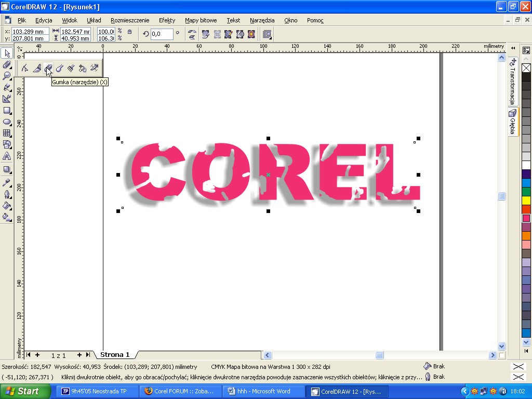This screenshot has height=399, width=532.
Task: Switch to hhh - Microsoft Word taskbar button
Action: click(263, 391)
